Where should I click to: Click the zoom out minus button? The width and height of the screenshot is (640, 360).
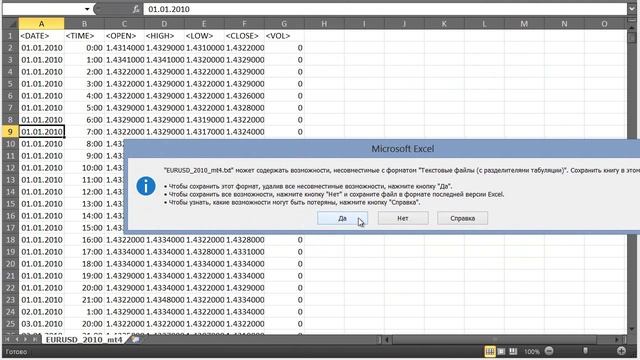pos(549,351)
